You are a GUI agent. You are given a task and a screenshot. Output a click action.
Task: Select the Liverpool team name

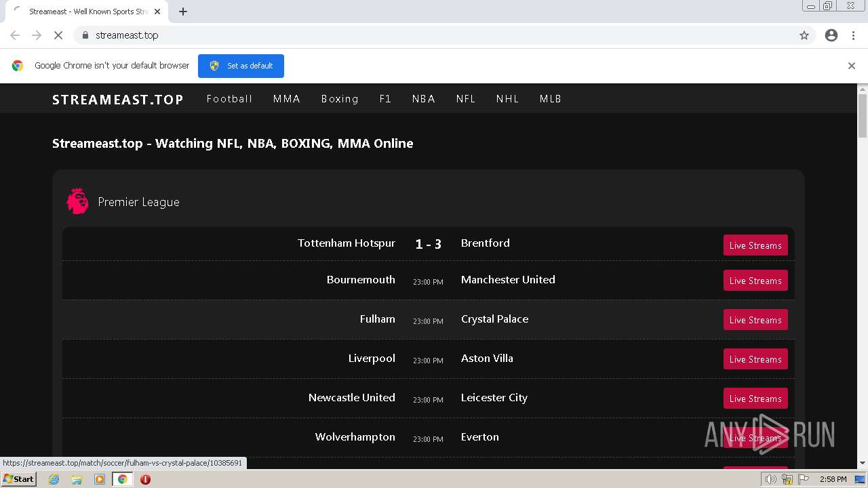(x=372, y=358)
